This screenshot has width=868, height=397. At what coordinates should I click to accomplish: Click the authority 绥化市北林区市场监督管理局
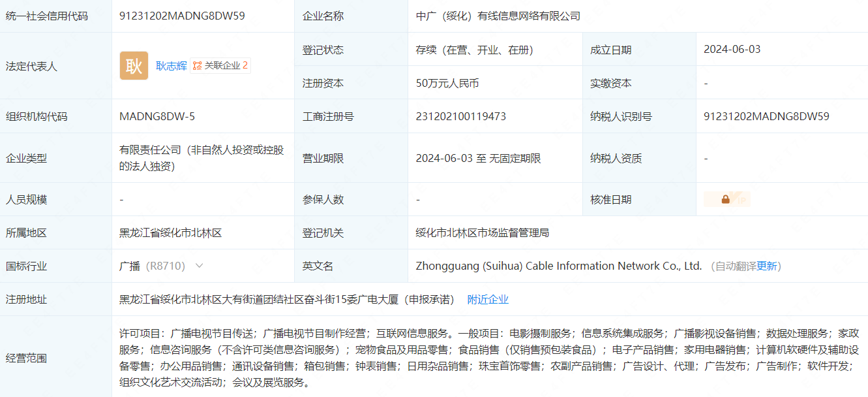pos(483,233)
